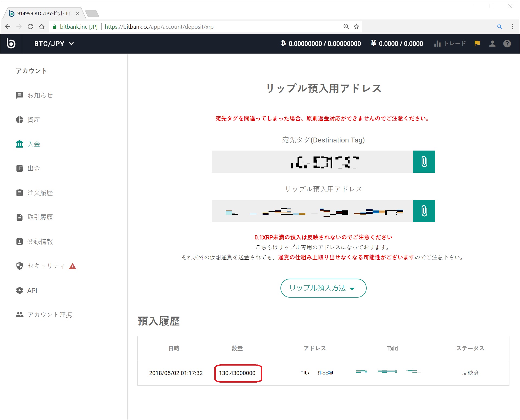Select 出金 withdrawal menu item
Viewport: 520px width, 420px height.
coord(34,168)
